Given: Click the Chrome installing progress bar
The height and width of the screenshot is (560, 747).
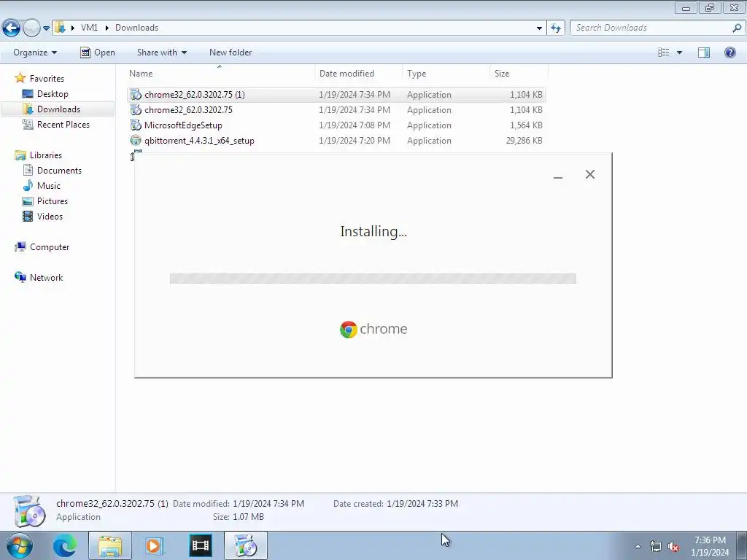Looking at the screenshot, I should (x=373, y=279).
